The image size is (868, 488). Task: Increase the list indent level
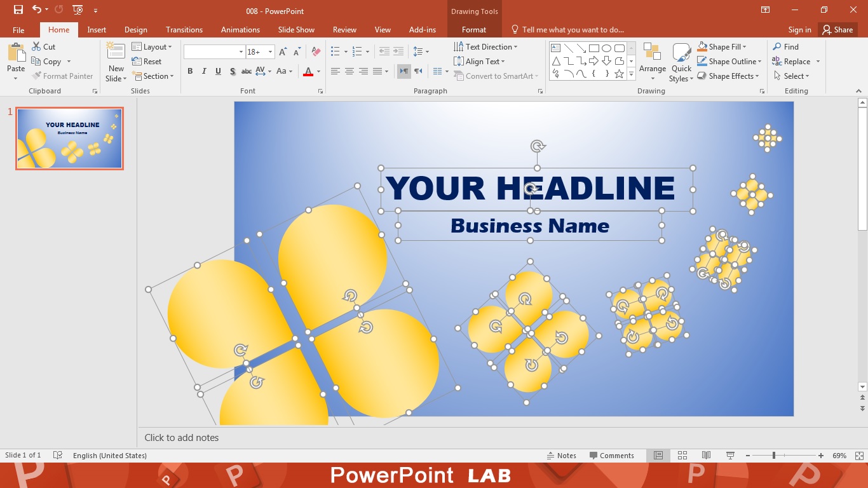click(398, 52)
